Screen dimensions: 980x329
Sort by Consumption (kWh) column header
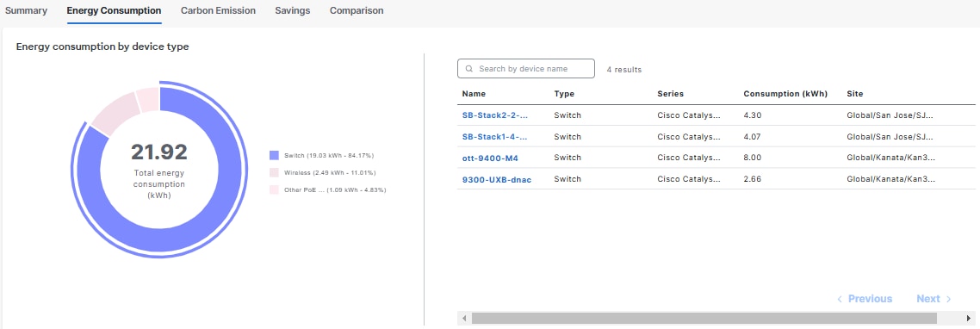(x=785, y=94)
